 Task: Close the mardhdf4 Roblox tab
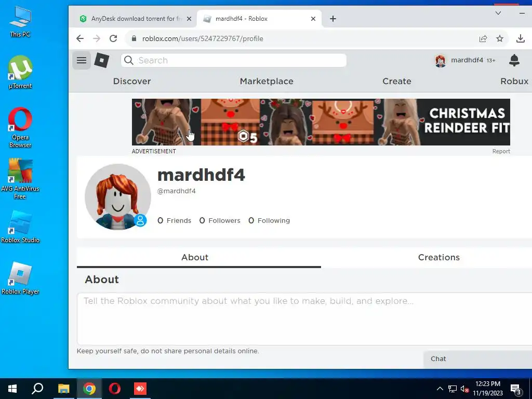313,19
